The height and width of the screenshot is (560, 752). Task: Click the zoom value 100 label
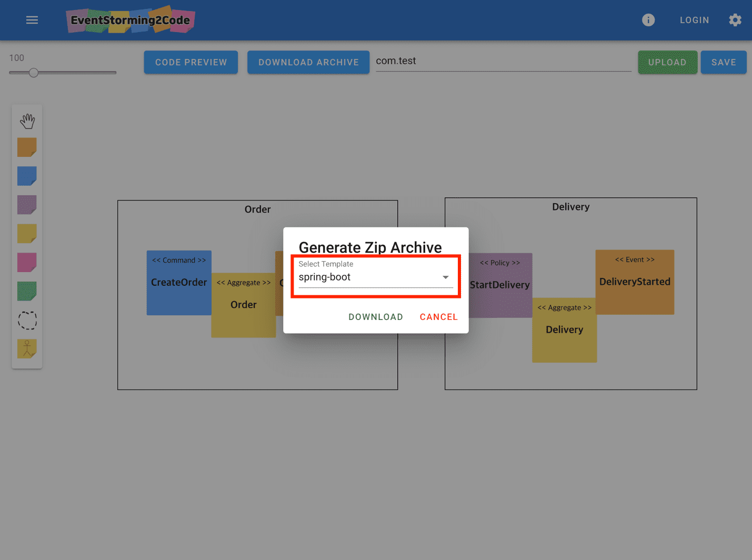pyautogui.click(x=16, y=58)
